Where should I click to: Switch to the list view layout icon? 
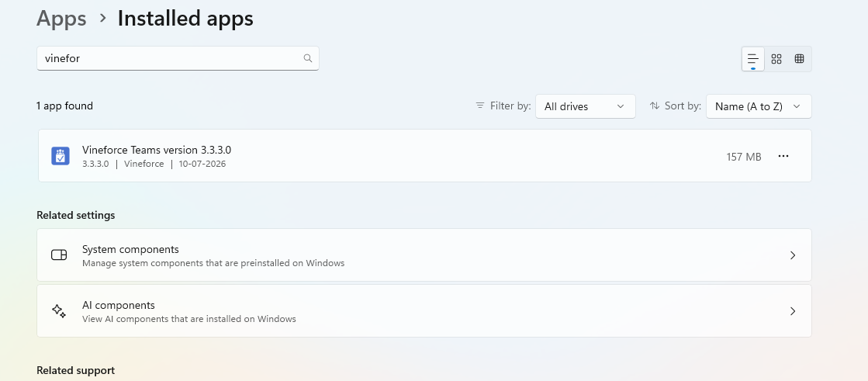click(x=753, y=59)
